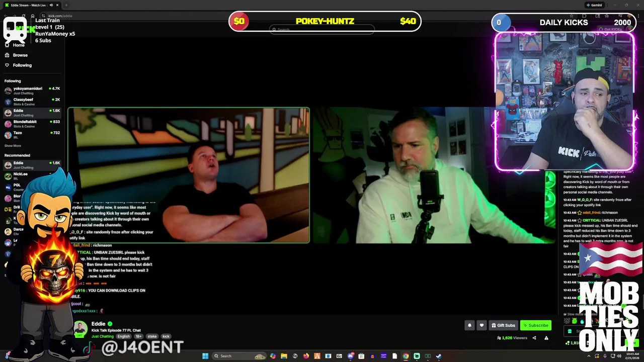Open Firefox from taskbar
Image resolution: width=644 pixels, height=362 pixels.
pos(306,356)
